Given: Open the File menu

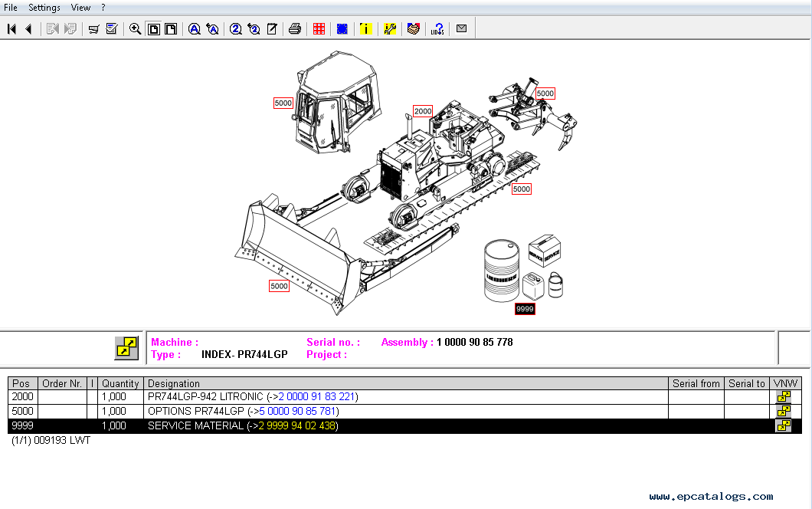Looking at the screenshot, I should click(x=11, y=8).
